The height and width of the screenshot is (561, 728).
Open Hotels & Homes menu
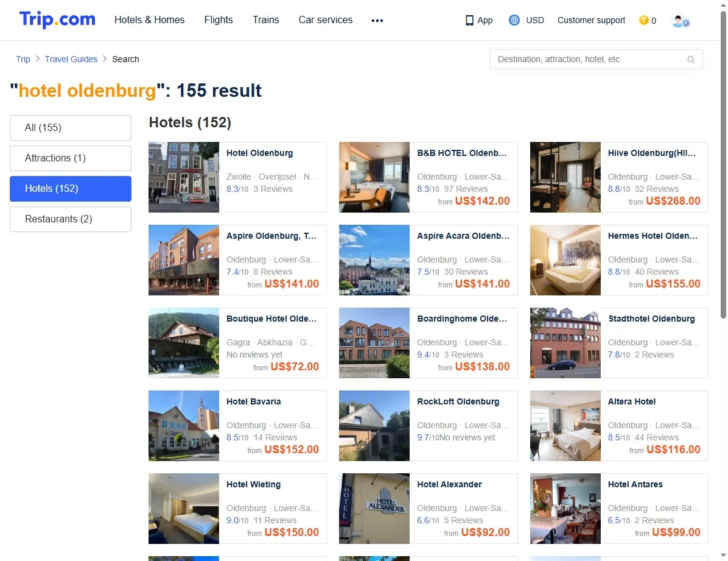click(150, 20)
